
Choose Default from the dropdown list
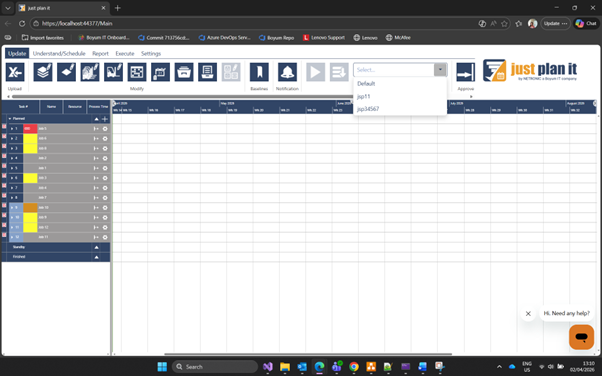366,83
